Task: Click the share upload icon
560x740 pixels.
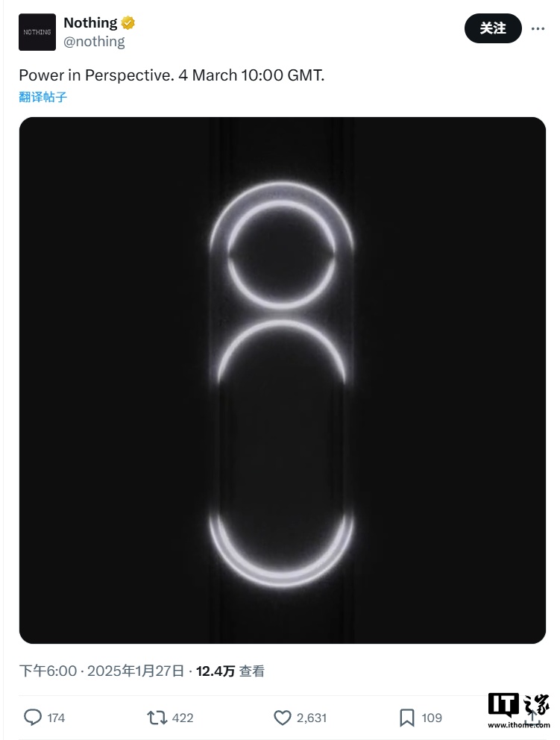Action: click(x=532, y=718)
